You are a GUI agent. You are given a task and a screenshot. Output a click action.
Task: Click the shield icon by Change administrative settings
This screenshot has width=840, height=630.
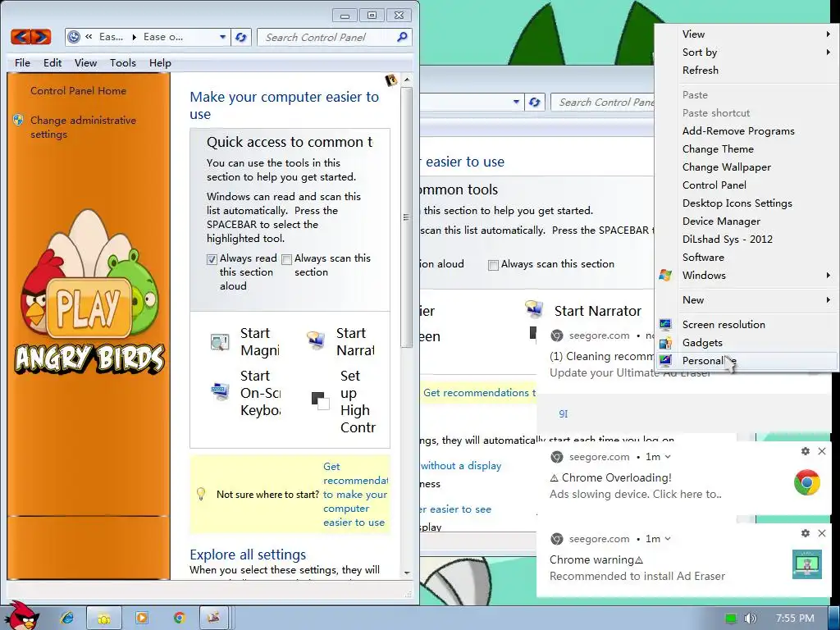click(x=18, y=120)
